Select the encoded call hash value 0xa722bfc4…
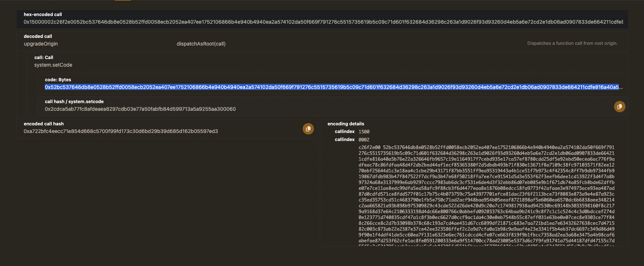 point(121,131)
